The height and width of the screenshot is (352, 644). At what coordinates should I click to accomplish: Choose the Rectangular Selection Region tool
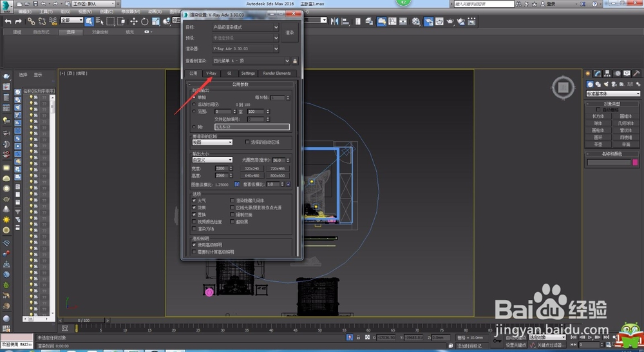pyautogui.click(x=111, y=21)
